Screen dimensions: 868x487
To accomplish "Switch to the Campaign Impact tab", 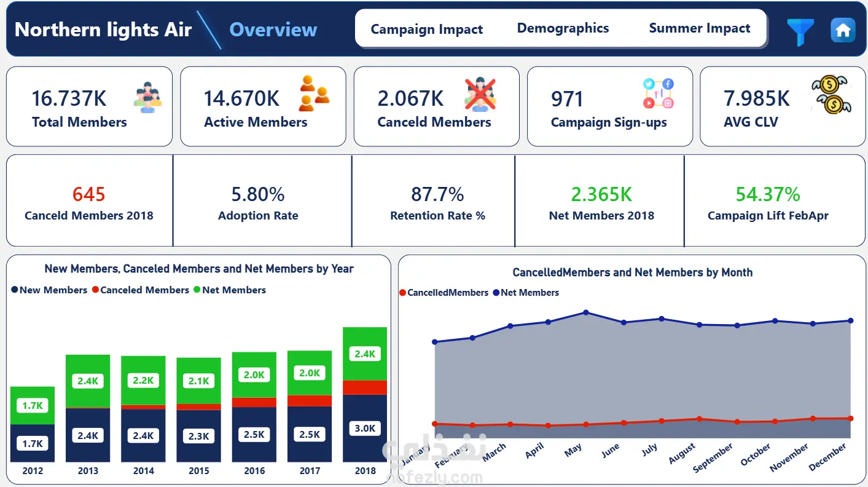I will (x=427, y=29).
